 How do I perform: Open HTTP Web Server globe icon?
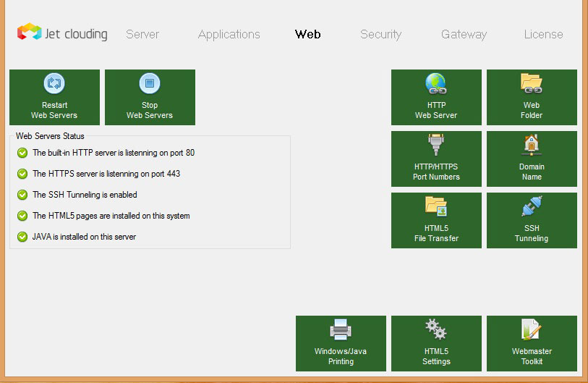pos(436,83)
